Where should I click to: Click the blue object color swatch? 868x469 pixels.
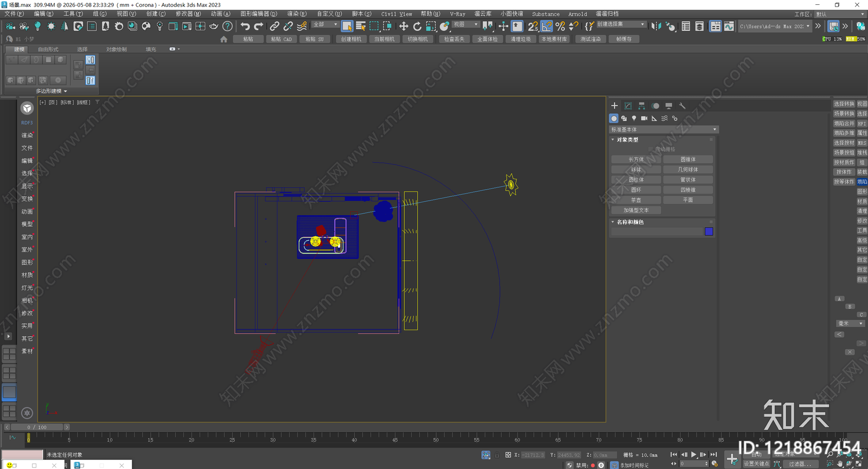[709, 232]
